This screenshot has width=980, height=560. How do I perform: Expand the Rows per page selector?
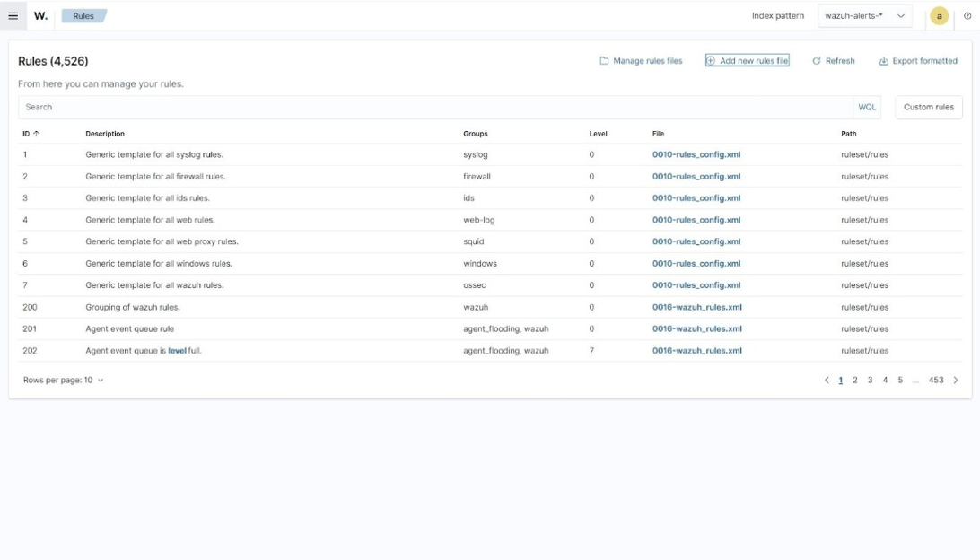click(x=63, y=380)
